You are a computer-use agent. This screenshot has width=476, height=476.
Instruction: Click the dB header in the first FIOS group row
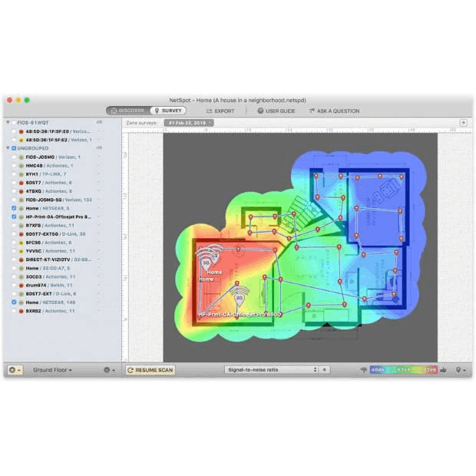pyautogui.click(x=99, y=122)
